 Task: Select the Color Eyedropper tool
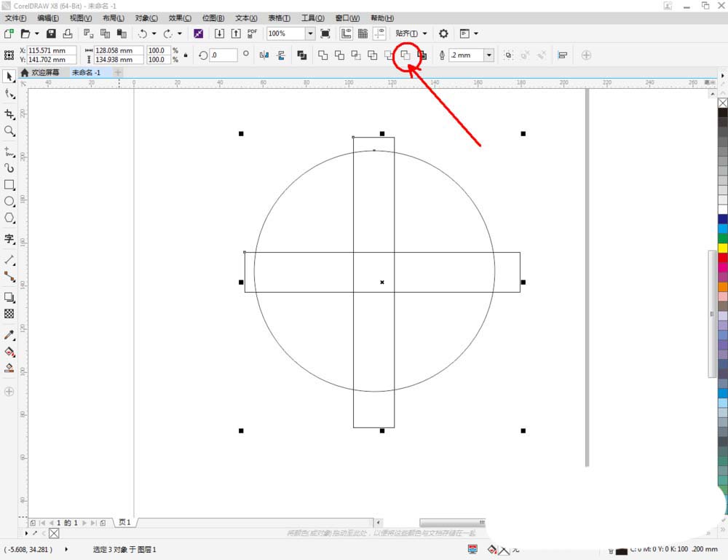(x=9, y=335)
